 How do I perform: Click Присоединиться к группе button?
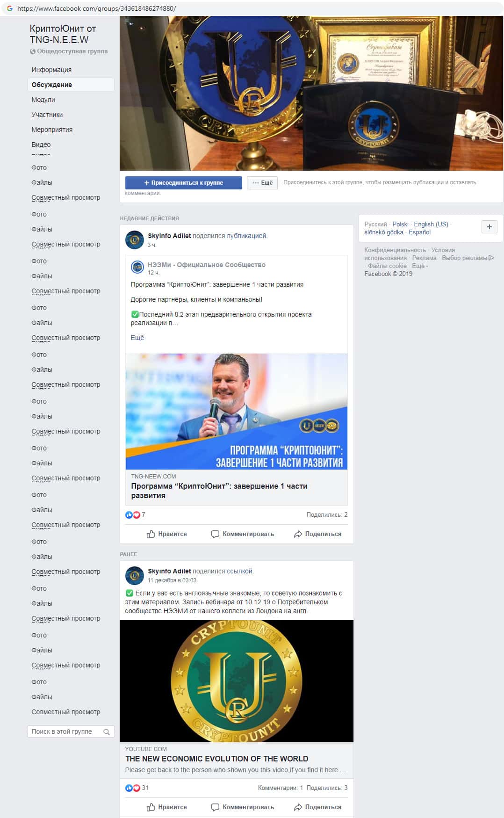click(183, 183)
